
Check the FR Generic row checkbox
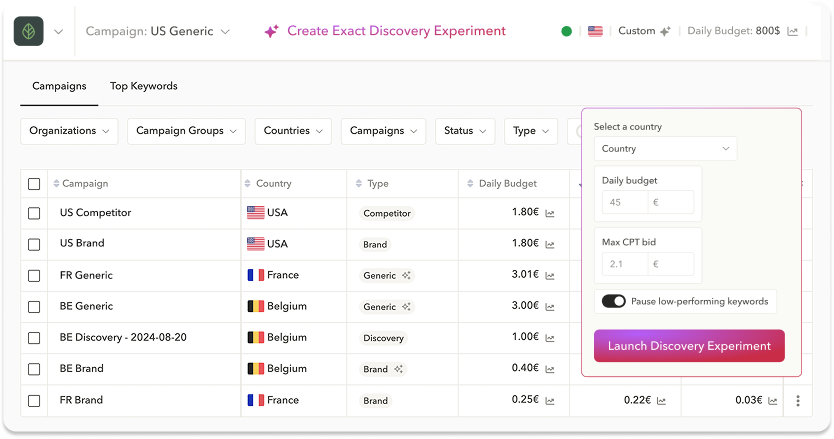(34, 276)
